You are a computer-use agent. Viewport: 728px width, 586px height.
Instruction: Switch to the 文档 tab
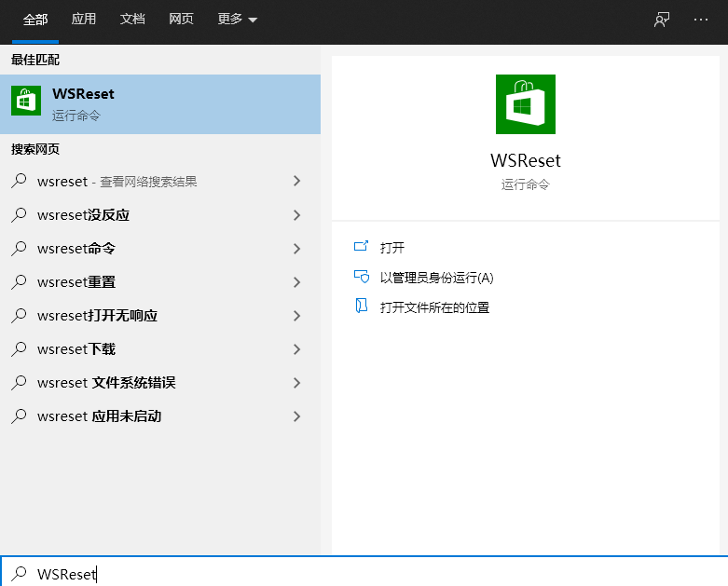132,19
